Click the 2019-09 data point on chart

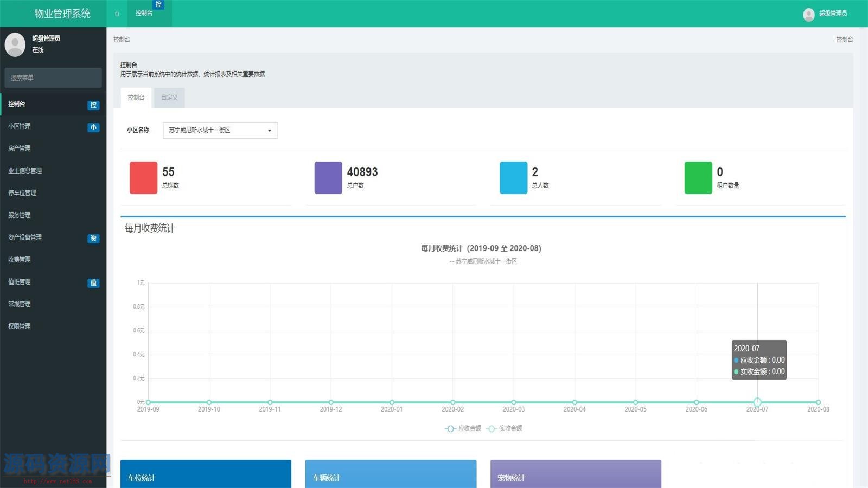(148, 402)
